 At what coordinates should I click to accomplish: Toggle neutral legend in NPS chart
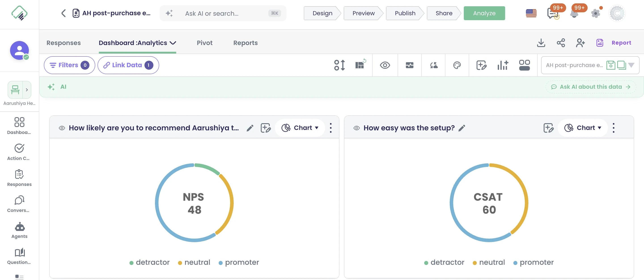194,262
